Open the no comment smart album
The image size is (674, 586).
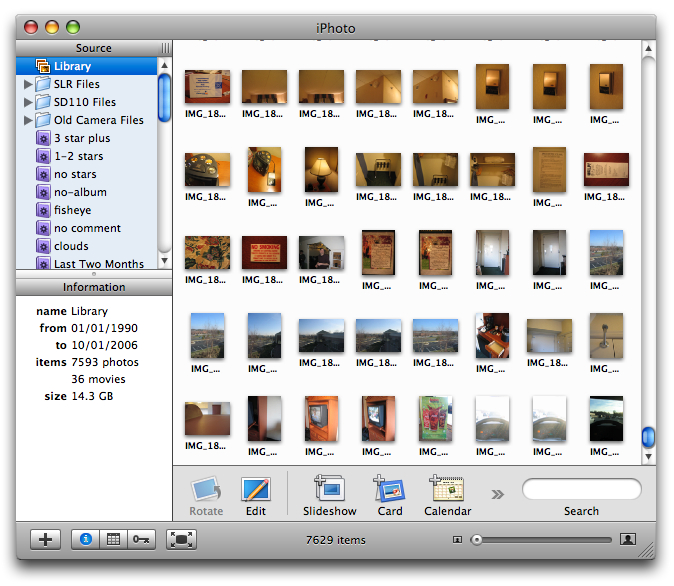point(87,229)
